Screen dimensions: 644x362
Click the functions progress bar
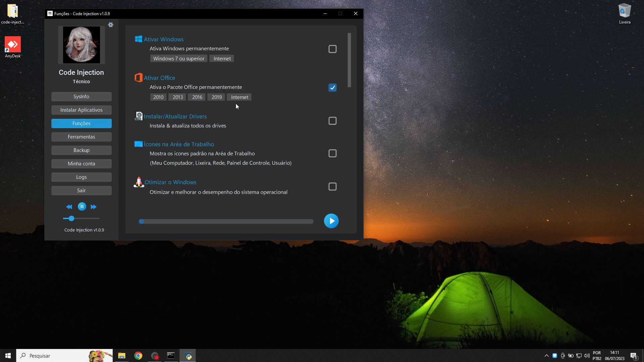(x=226, y=221)
